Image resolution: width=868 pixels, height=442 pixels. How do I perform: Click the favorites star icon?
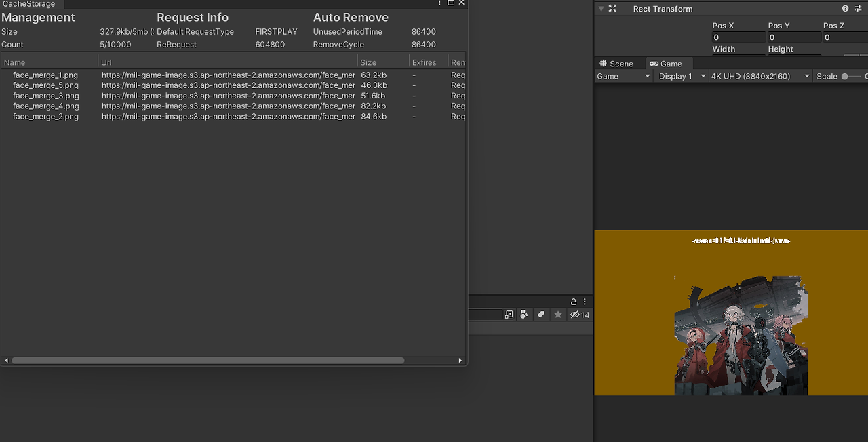pyautogui.click(x=557, y=315)
